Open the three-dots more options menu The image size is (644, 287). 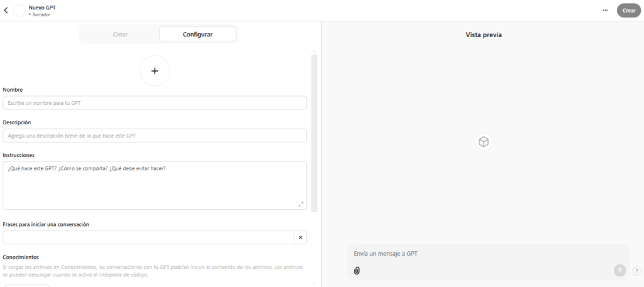605,10
